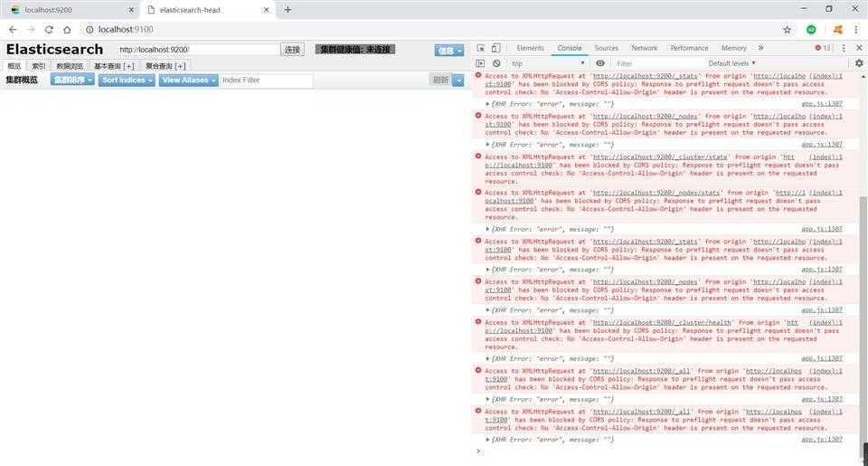The width and height of the screenshot is (868, 466).
Task: Go to the browser home page
Action: (67, 29)
